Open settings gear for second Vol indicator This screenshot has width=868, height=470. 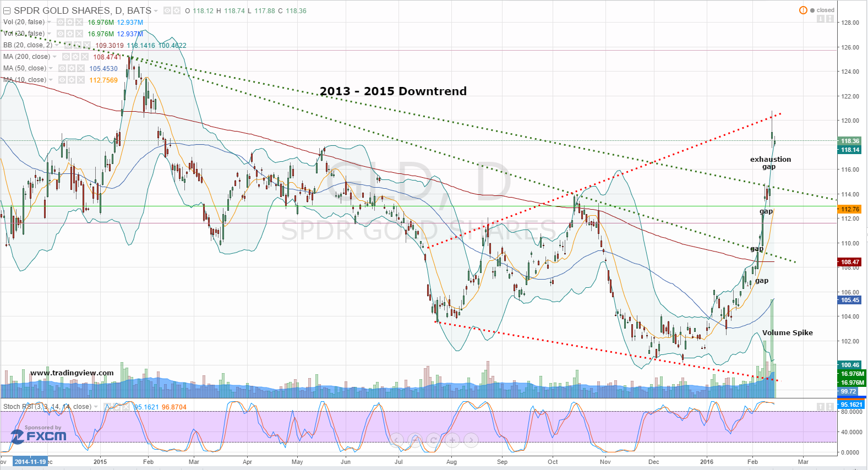pyautogui.click(x=70, y=34)
